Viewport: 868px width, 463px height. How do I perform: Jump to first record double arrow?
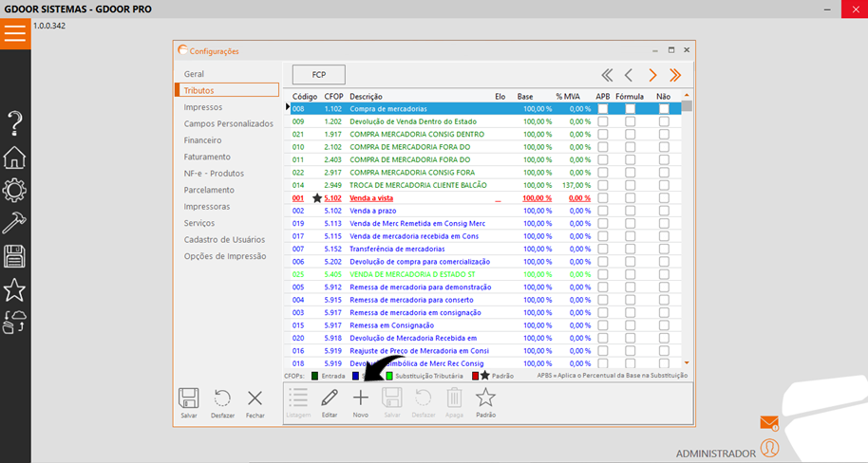(x=607, y=75)
